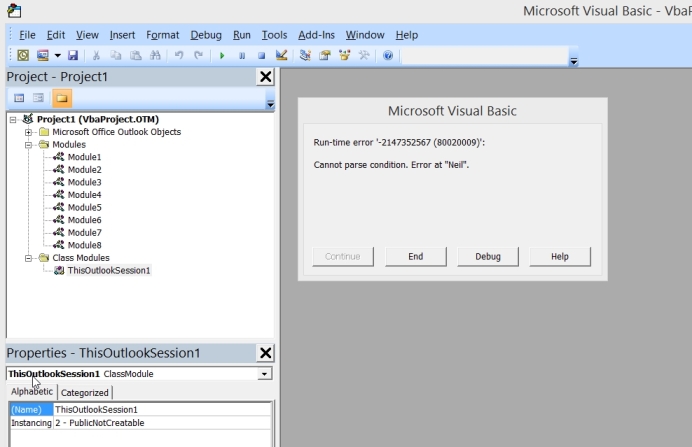Select Module5 in the project tree
Screen dimensions: 692x447
[84, 207]
